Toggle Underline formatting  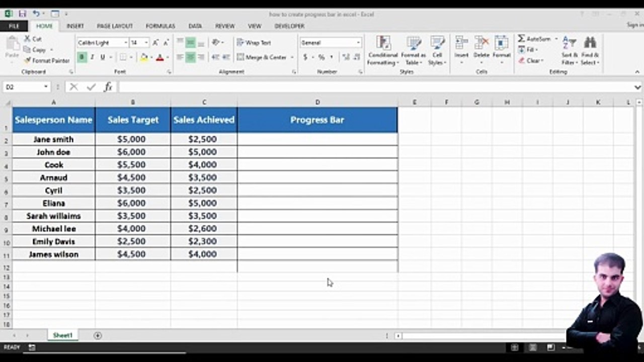(103, 57)
